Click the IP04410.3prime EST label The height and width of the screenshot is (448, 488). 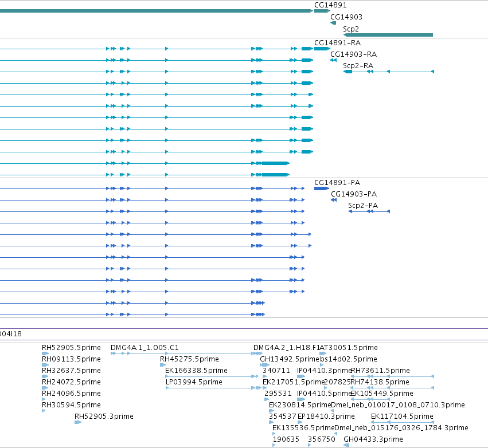click(x=325, y=371)
